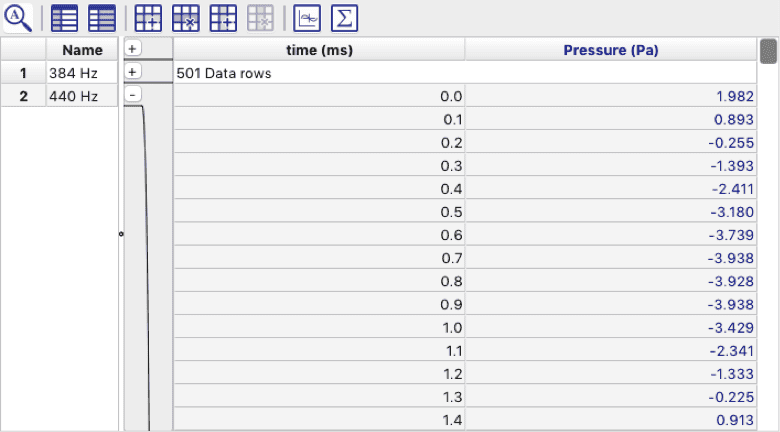Click the time cell showing 1.0
Viewport: 780px width, 432px height.
[319, 328]
